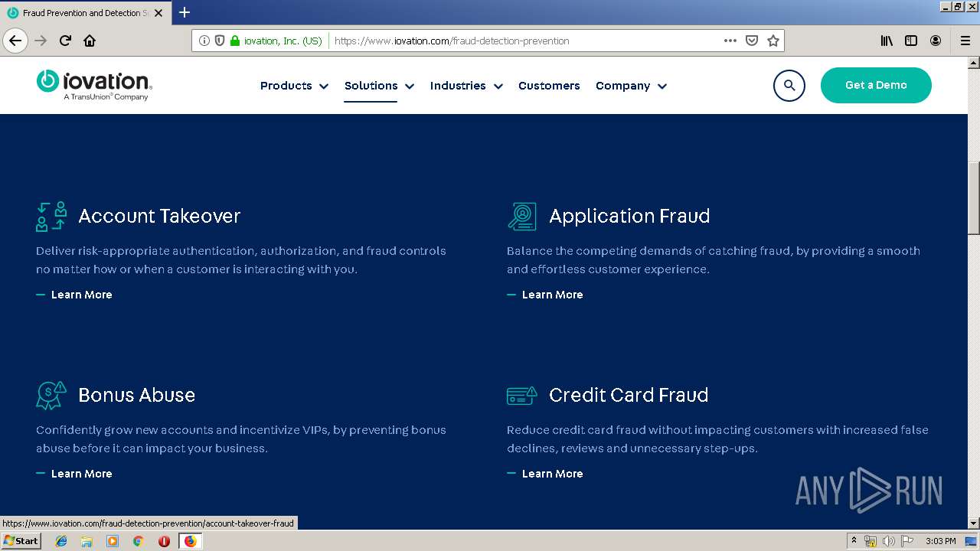Image resolution: width=980 pixels, height=551 pixels.
Task: Open Firefox account icon
Action: tap(936, 41)
